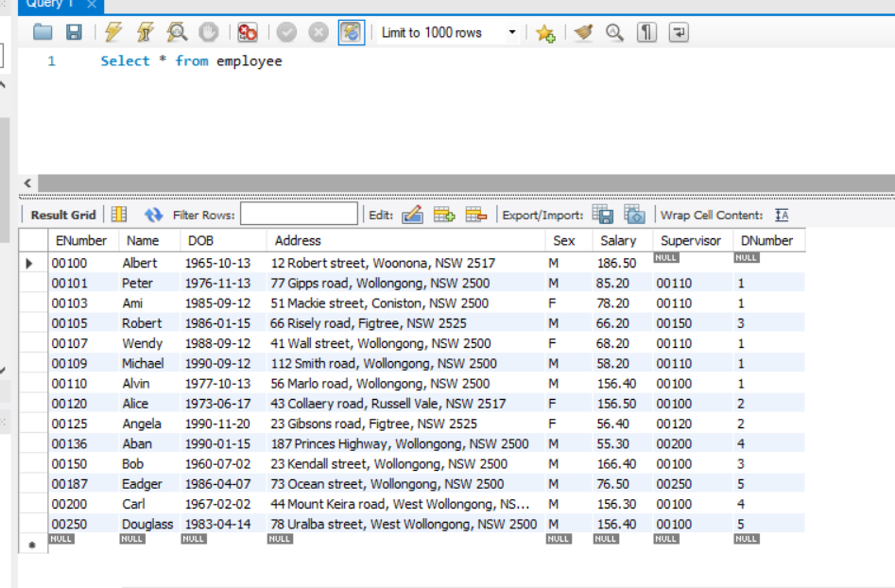Screen dimensions: 895x588
Task: Commit the transaction with the check icon
Action: pyautogui.click(x=287, y=32)
